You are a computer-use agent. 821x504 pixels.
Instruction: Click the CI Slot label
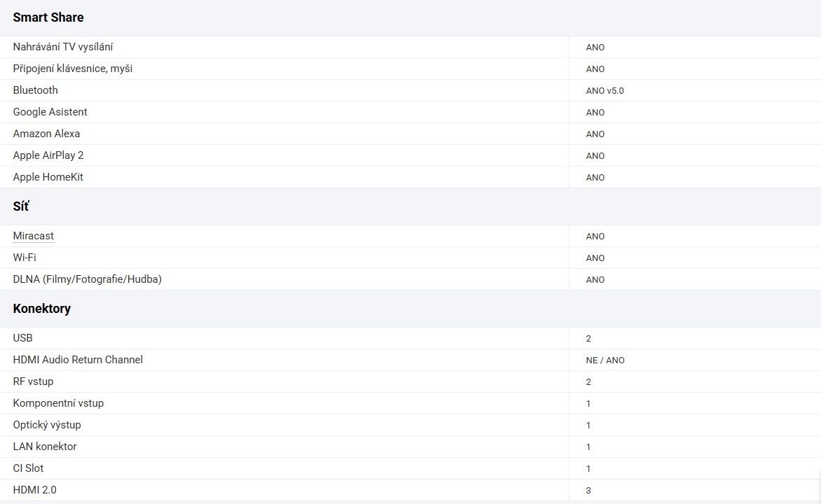28,468
